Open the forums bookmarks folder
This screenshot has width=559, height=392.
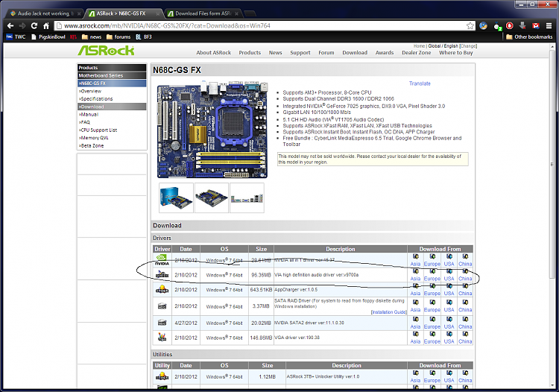119,37
